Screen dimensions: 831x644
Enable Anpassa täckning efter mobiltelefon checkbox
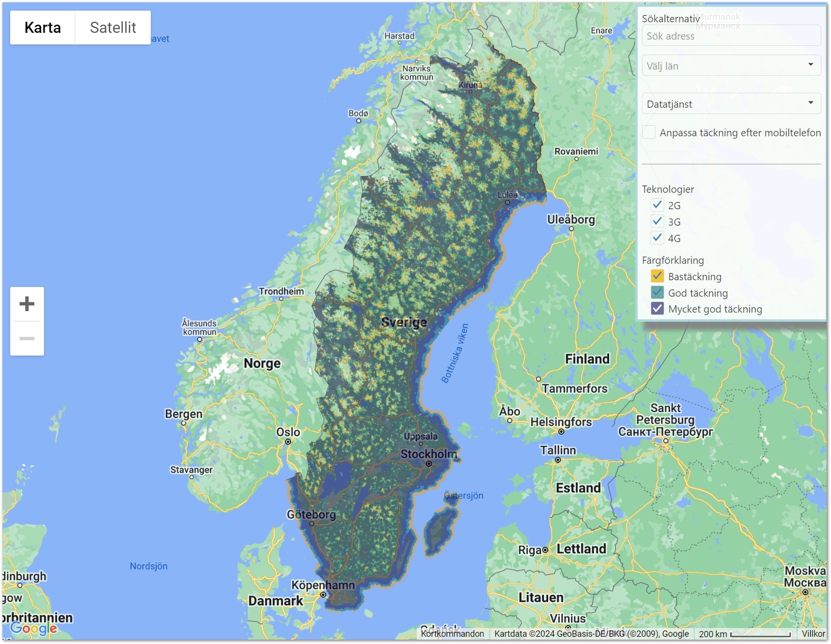coord(649,132)
